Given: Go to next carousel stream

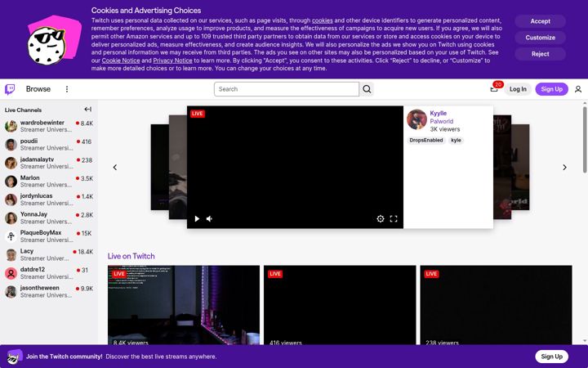Looking at the screenshot, I should [x=564, y=168].
